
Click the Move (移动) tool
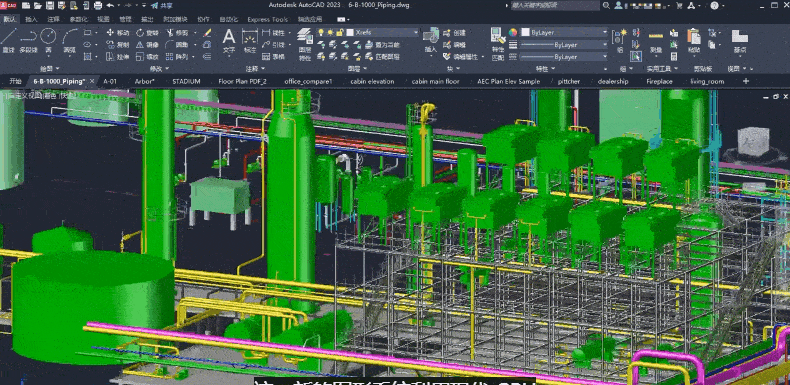(118, 33)
